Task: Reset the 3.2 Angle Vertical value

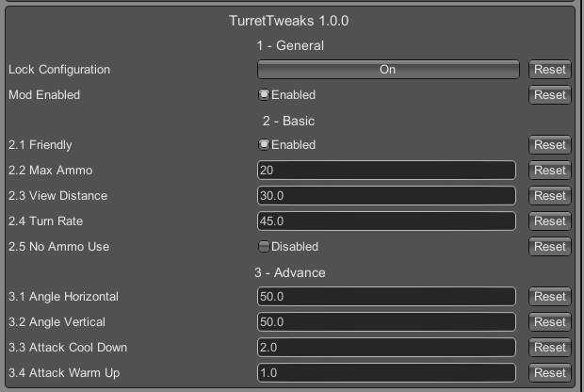Action: [550, 322]
